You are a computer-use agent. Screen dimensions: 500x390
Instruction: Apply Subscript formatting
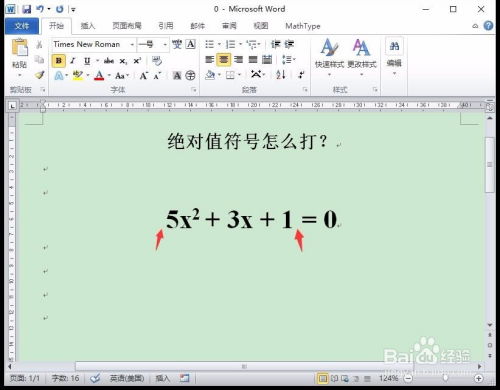click(123, 61)
